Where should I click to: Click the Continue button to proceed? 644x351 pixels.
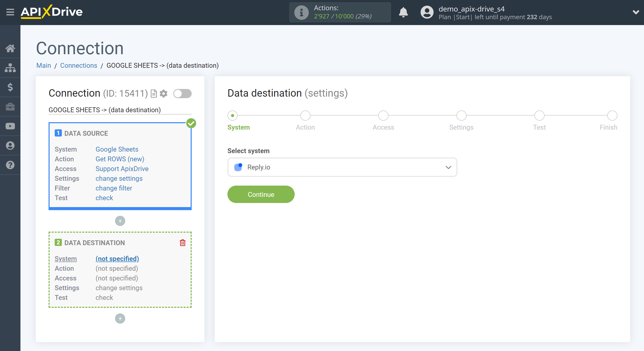click(x=261, y=194)
